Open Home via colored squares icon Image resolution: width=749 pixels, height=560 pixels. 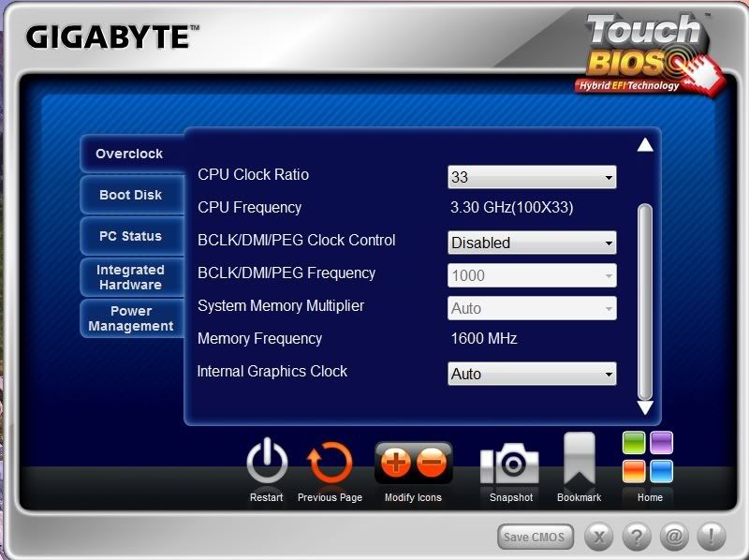click(648, 457)
